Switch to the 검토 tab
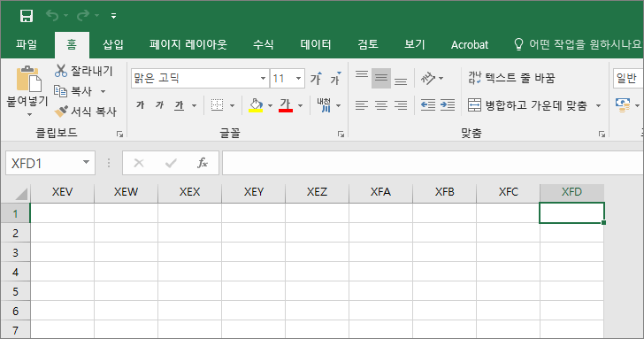The height and width of the screenshot is (339, 644). [368, 44]
